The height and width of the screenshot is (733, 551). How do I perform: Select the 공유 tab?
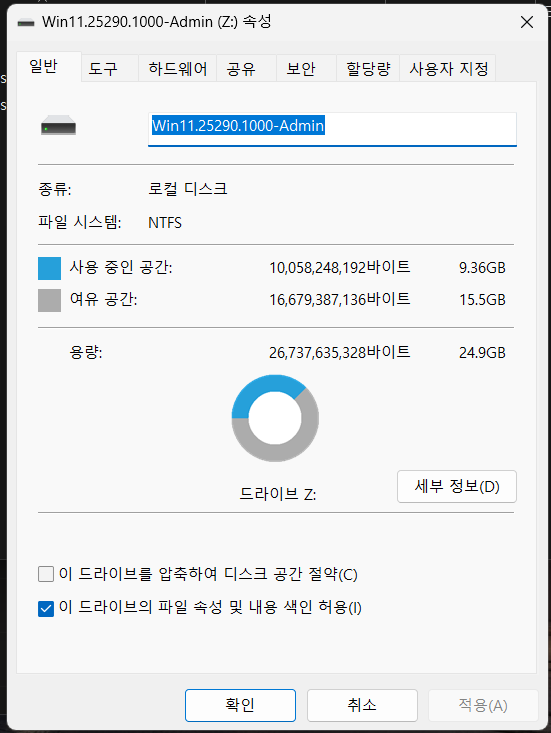pos(246,69)
